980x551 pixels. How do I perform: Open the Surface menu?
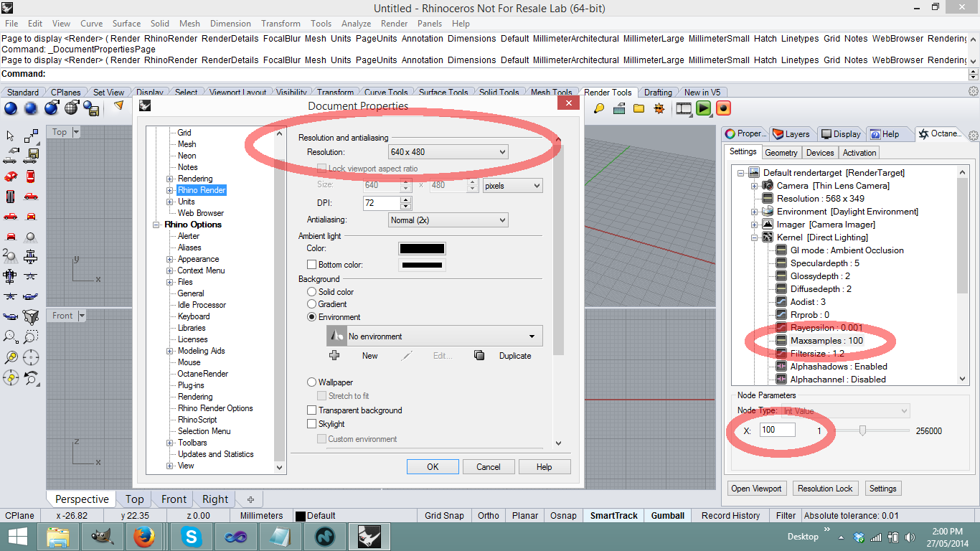(126, 24)
